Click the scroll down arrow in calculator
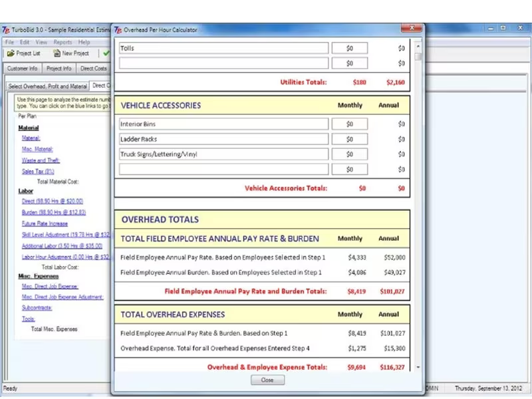This screenshot has width=532, height=399. click(418, 367)
